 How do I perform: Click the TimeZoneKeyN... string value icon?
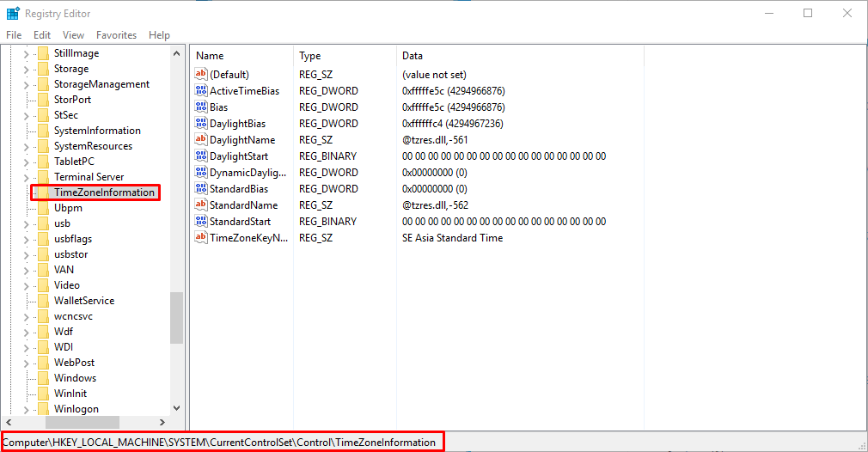(201, 237)
